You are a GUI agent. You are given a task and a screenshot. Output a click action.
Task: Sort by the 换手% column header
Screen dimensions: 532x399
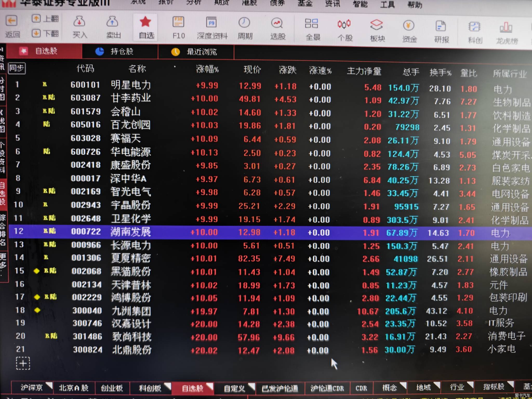[x=440, y=72]
